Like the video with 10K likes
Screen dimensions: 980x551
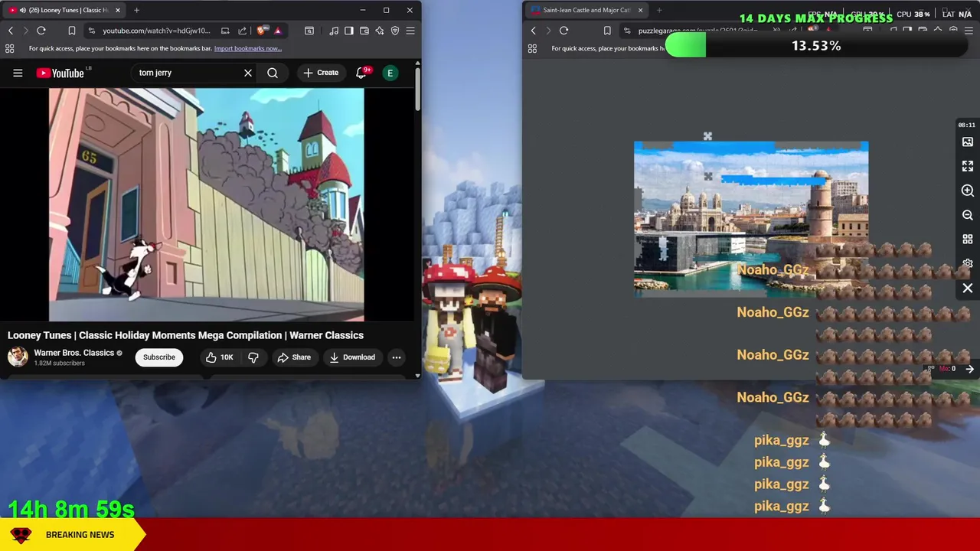219,357
